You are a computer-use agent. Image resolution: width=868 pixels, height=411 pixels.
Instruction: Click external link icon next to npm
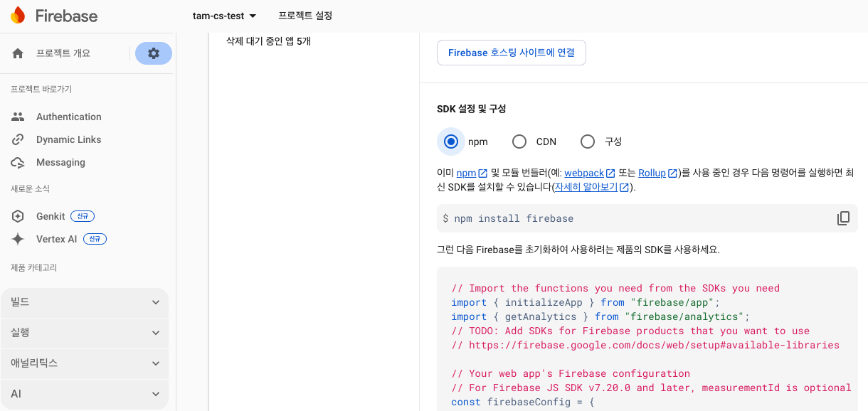coord(482,173)
